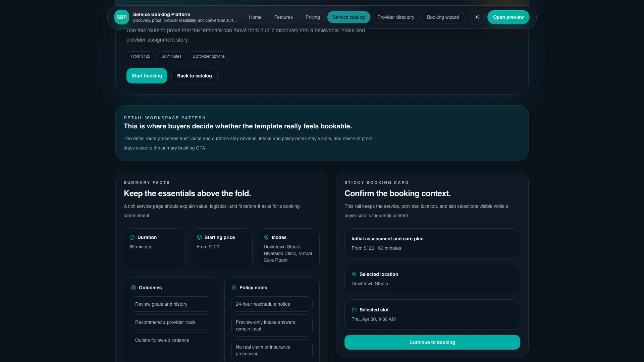The image size is (644, 362).
Task: Open the Booking wizard nav item
Action: pyautogui.click(x=443, y=17)
